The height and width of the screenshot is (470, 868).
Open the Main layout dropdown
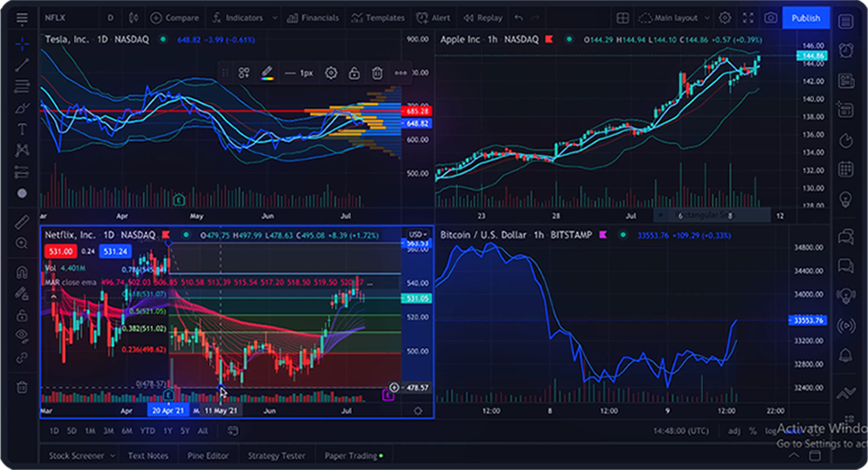(x=674, y=17)
